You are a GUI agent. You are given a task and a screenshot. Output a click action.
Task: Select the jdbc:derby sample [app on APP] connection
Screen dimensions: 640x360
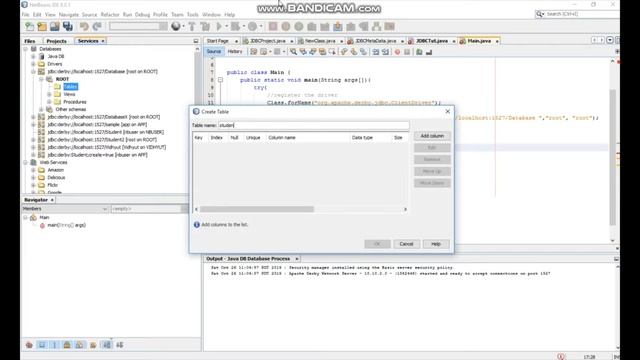(x=97, y=124)
